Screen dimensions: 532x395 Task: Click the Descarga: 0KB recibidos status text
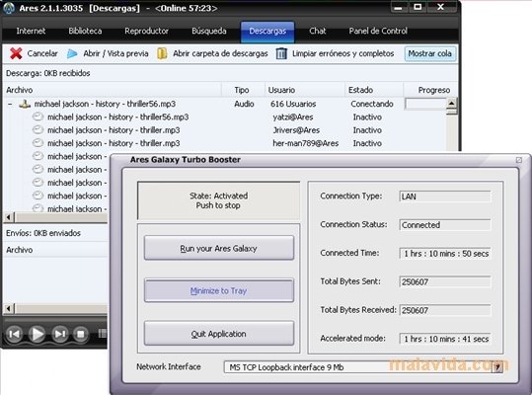[x=47, y=73]
